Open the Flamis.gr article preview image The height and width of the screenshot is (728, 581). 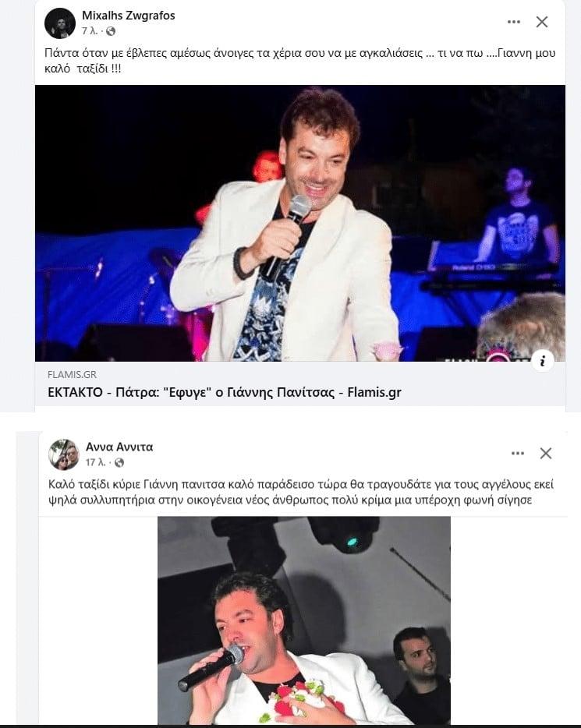click(300, 223)
